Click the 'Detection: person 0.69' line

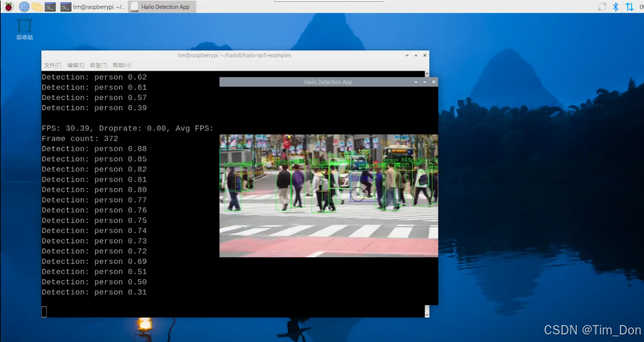click(x=94, y=261)
